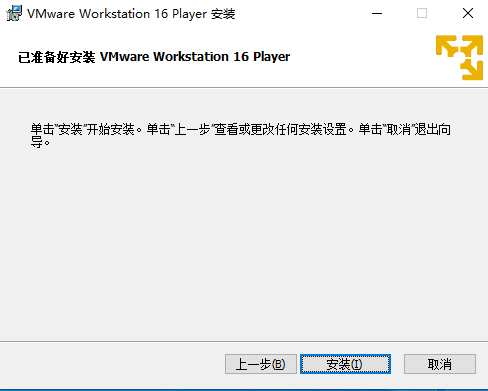Click the blue strip below the dialog
The width and height of the screenshot is (488, 391).
click(x=244, y=390)
